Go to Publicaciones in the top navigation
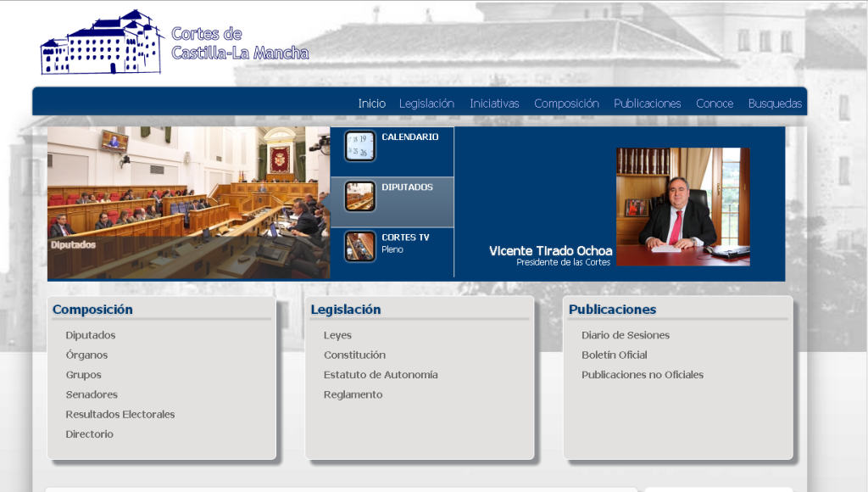This screenshot has width=868, height=492. (x=647, y=103)
